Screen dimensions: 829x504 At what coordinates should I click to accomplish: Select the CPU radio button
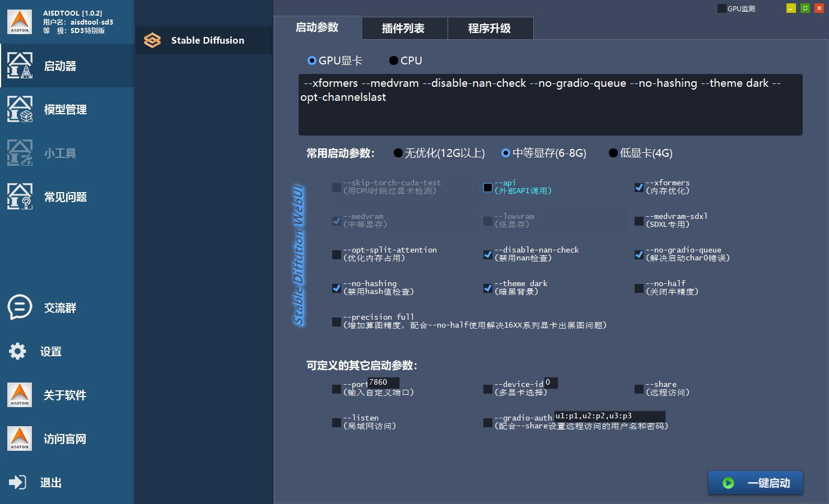tap(394, 60)
